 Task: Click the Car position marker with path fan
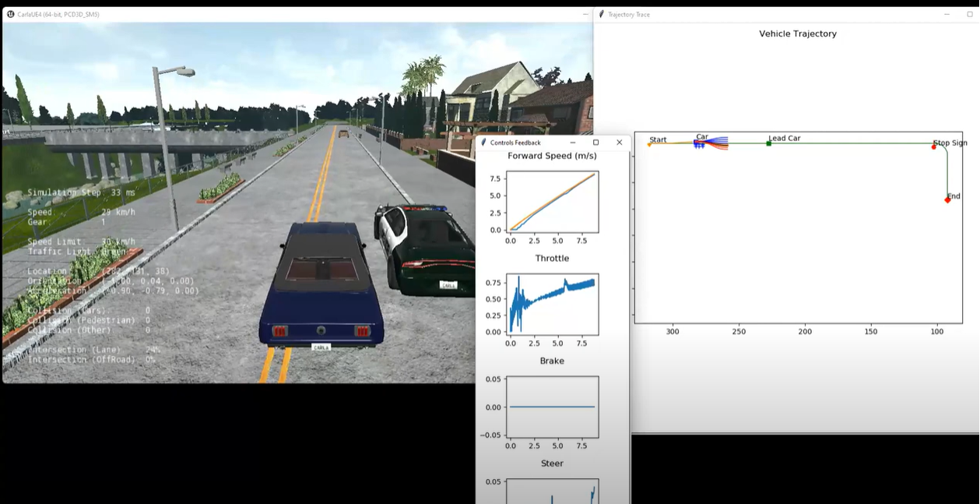point(698,143)
